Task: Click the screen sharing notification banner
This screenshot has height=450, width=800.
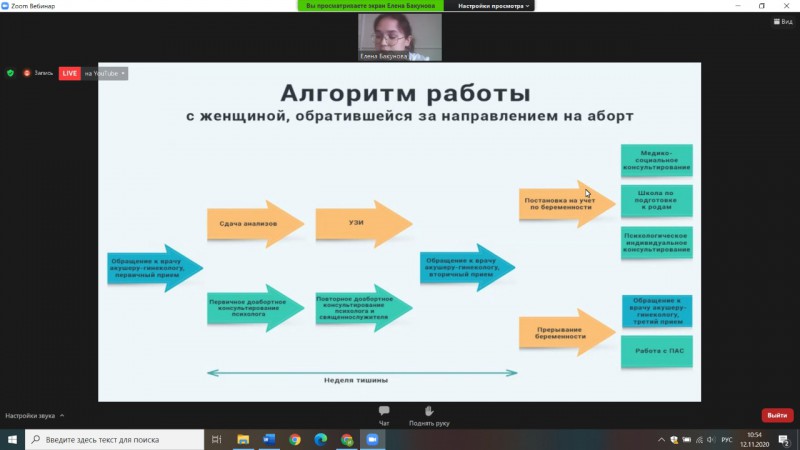Action: (x=372, y=6)
